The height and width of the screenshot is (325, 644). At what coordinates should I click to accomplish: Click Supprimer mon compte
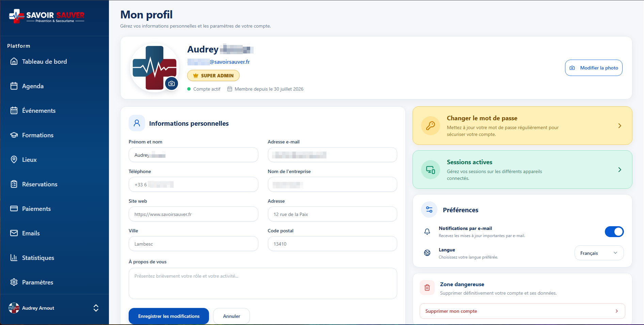click(x=522, y=311)
